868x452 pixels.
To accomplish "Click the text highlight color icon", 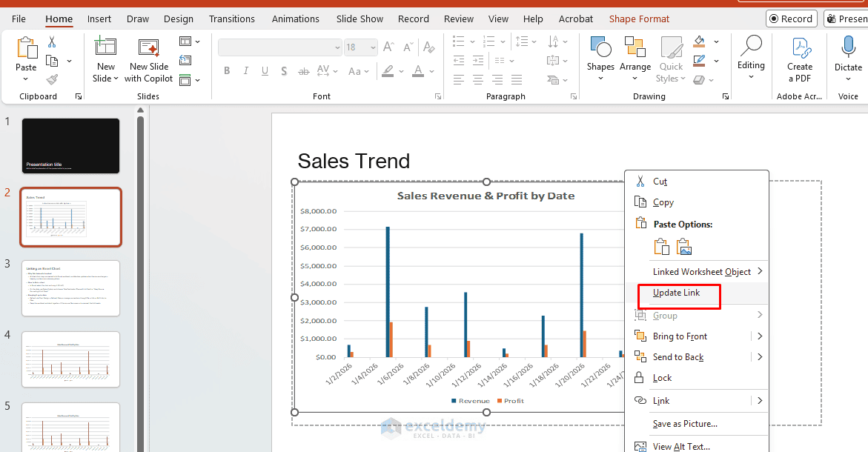I will pos(388,71).
